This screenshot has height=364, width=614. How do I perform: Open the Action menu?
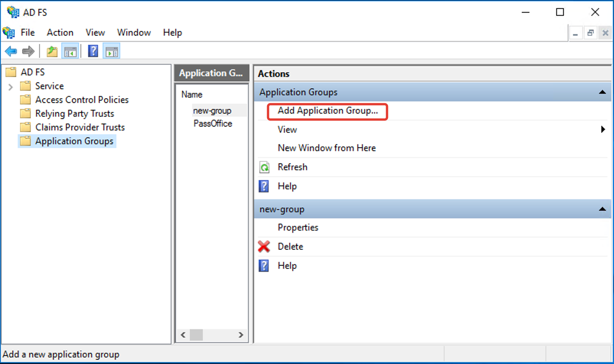[x=60, y=32]
